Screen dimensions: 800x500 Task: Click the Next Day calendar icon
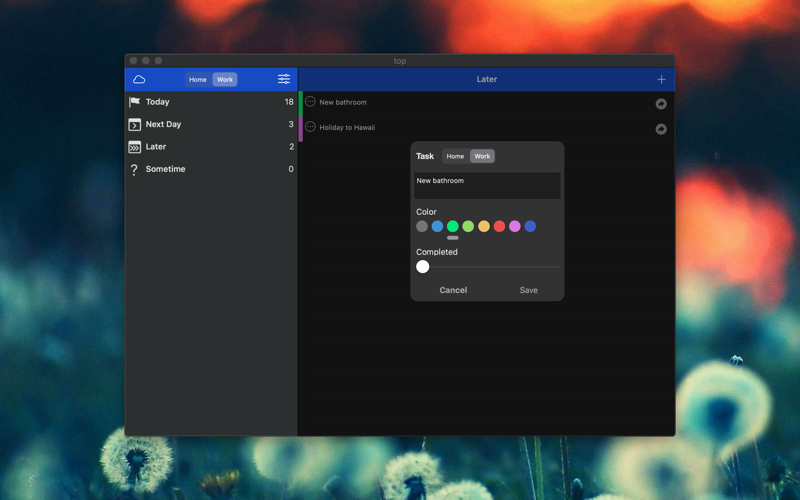tap(134, 124)
